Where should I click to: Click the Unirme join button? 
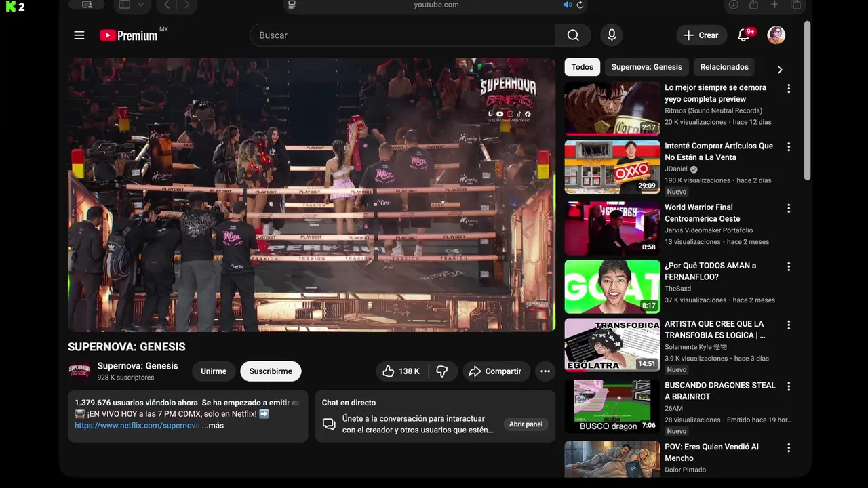(214, 371)
